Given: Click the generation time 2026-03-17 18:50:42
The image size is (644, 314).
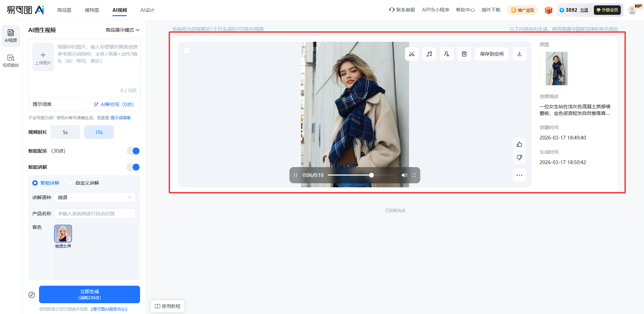Looking at the screenshot, I should pos(563,162).
